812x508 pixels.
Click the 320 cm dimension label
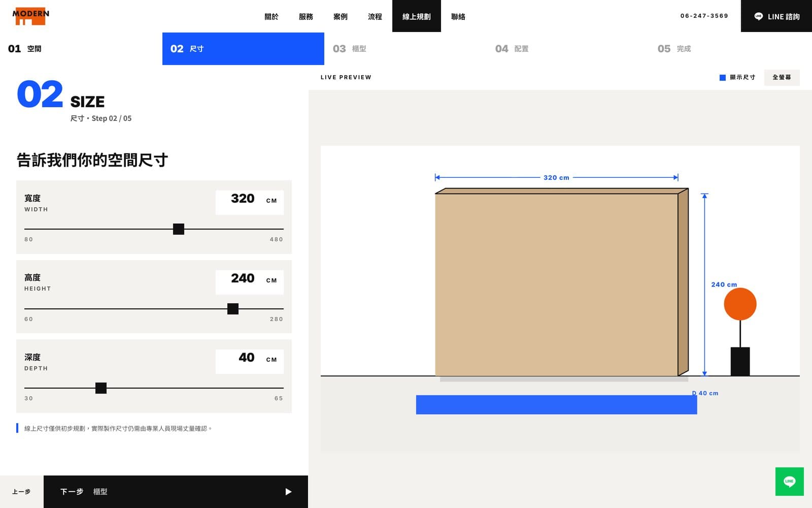556,178
